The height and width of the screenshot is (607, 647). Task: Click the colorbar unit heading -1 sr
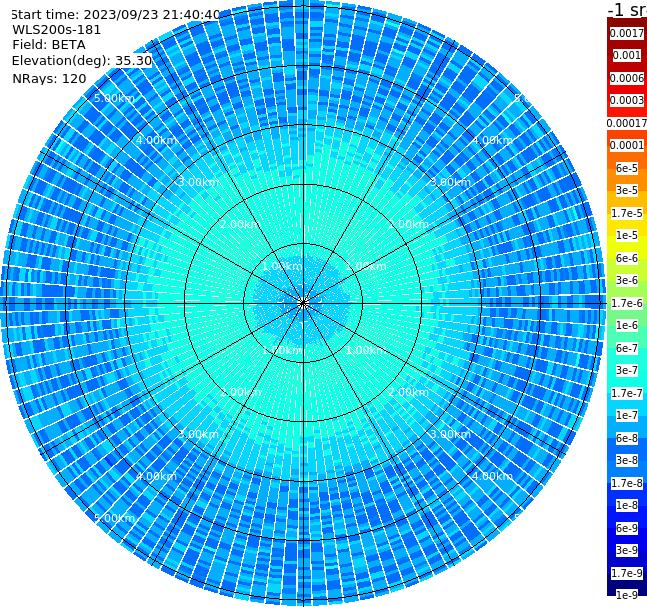tap(627, 9)
